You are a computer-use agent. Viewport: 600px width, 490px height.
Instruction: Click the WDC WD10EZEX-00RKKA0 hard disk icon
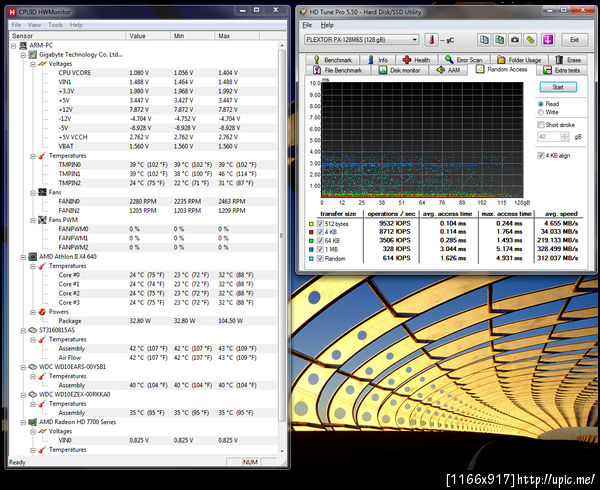33,394
